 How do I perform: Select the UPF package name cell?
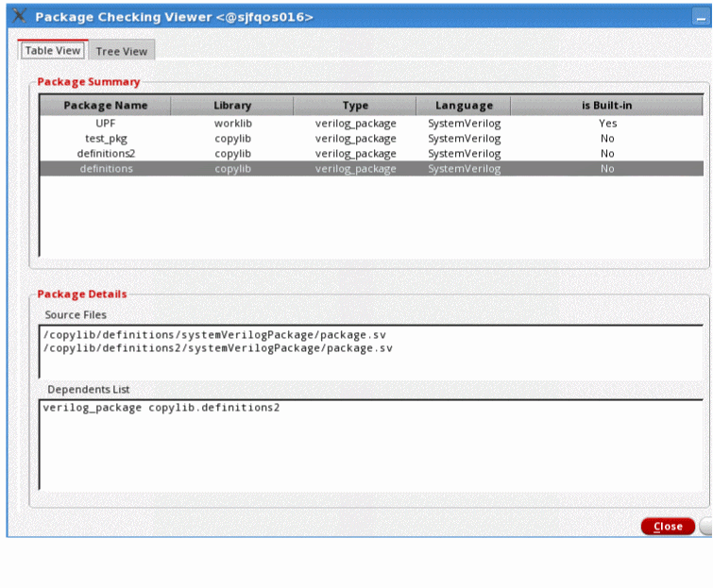(x=105, y=124)
